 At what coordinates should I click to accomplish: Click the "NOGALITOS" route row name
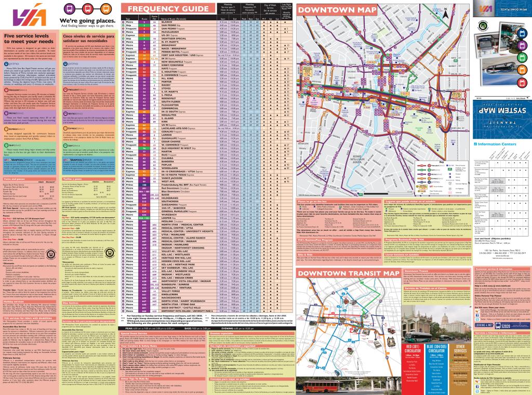(169, 115)
